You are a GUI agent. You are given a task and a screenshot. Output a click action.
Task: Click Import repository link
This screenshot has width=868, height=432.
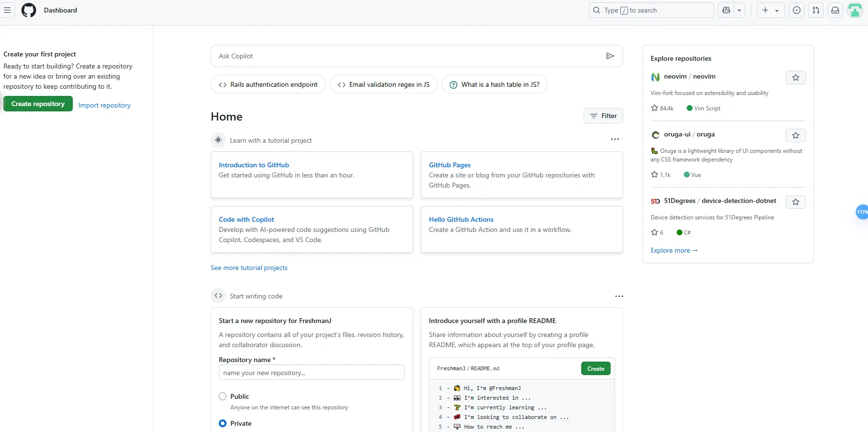click(105, 105)
